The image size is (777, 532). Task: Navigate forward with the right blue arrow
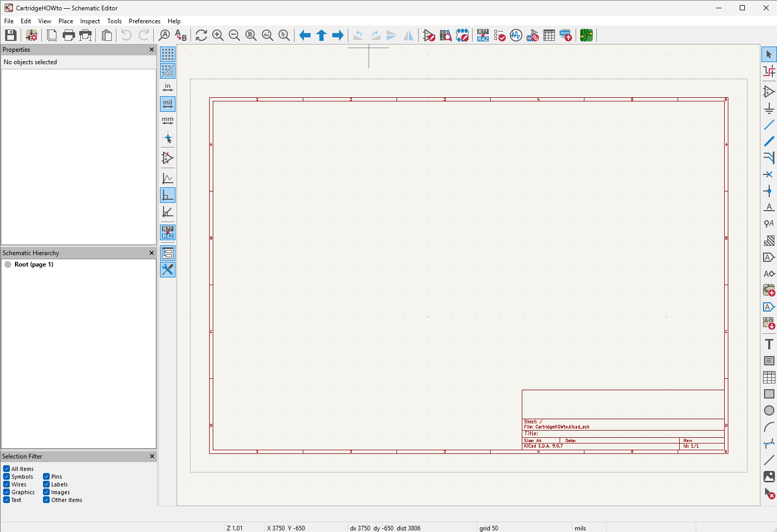[x=338, y=35]
